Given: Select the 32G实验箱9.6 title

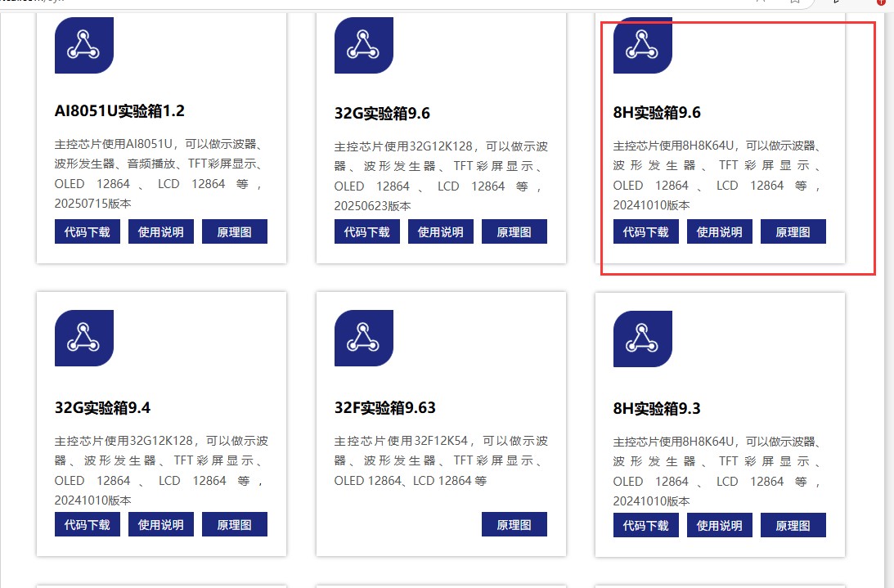Looking at the screenshot, I should tap(382, 113).
